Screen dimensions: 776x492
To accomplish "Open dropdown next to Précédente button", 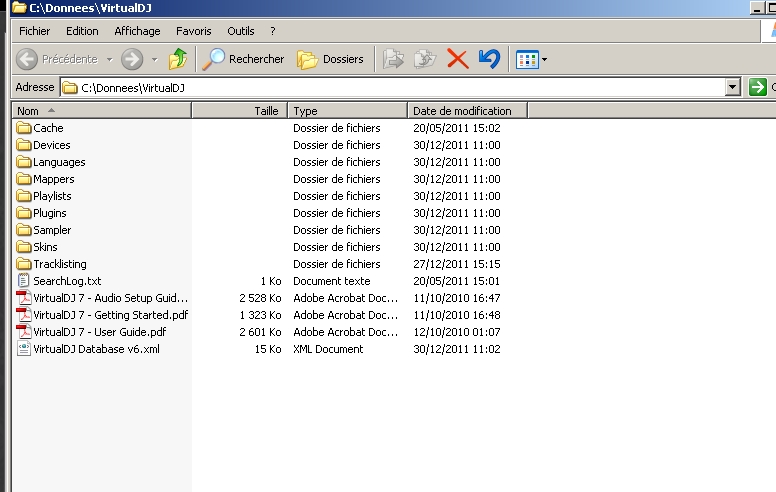I will [x=108, y=60].
